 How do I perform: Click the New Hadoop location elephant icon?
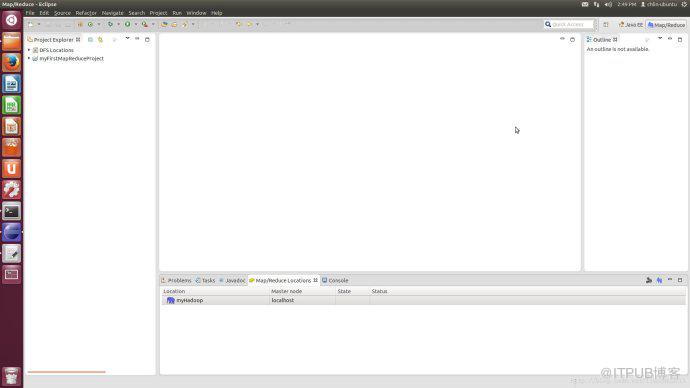(659, 280)
